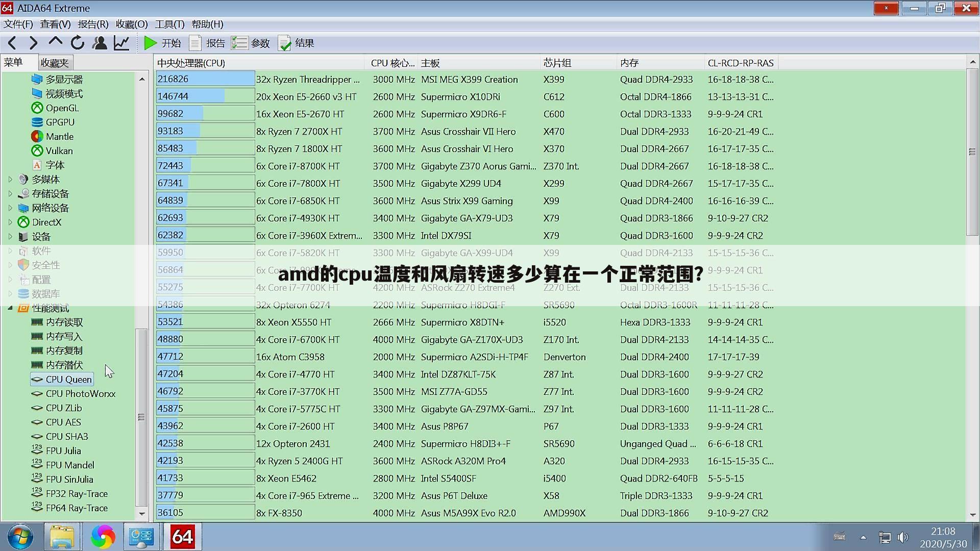Screen dimensions: 980x551
Task: Click the user profile toolbar icon
Action: (x=100, y=43)
